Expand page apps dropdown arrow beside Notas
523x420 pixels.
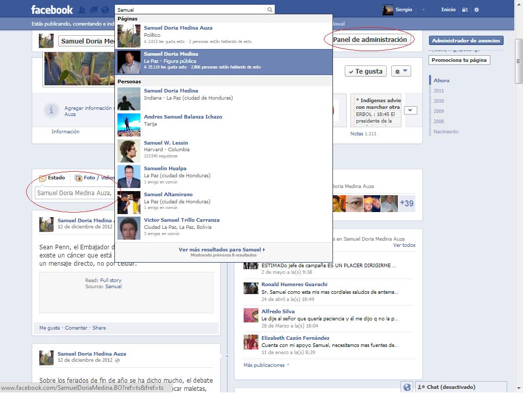point(411,110)
